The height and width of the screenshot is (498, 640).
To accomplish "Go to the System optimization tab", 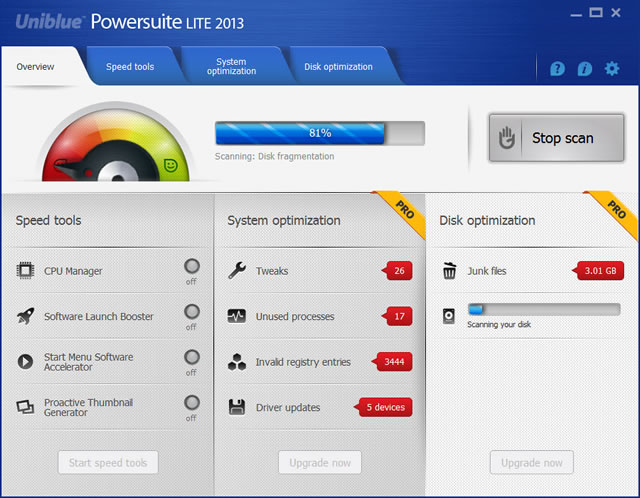I will [x=231, y=67].
